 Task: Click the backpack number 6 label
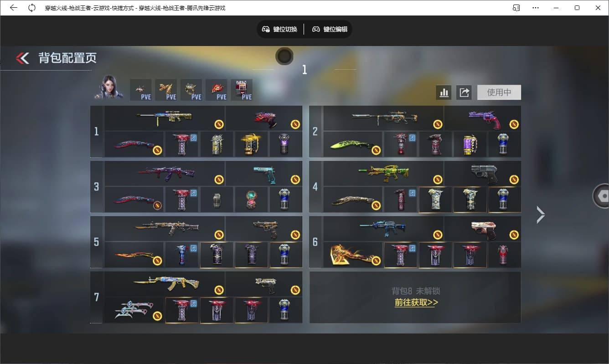[315, 242]
